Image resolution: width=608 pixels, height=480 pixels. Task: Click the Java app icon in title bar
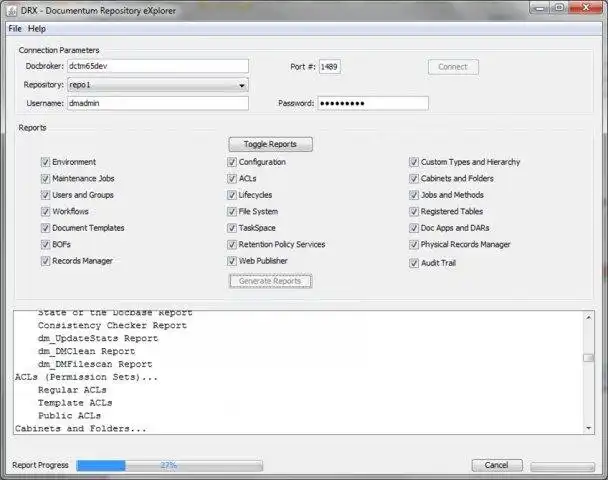(x=12, y=10)
